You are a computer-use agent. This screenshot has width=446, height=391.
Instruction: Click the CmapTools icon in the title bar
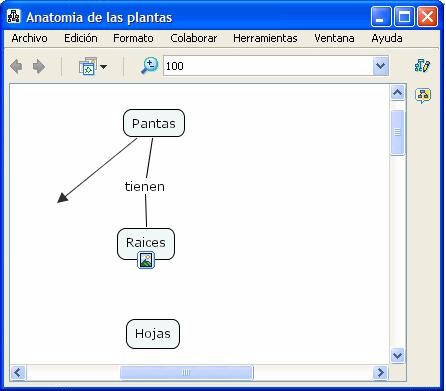click(14, 16)
